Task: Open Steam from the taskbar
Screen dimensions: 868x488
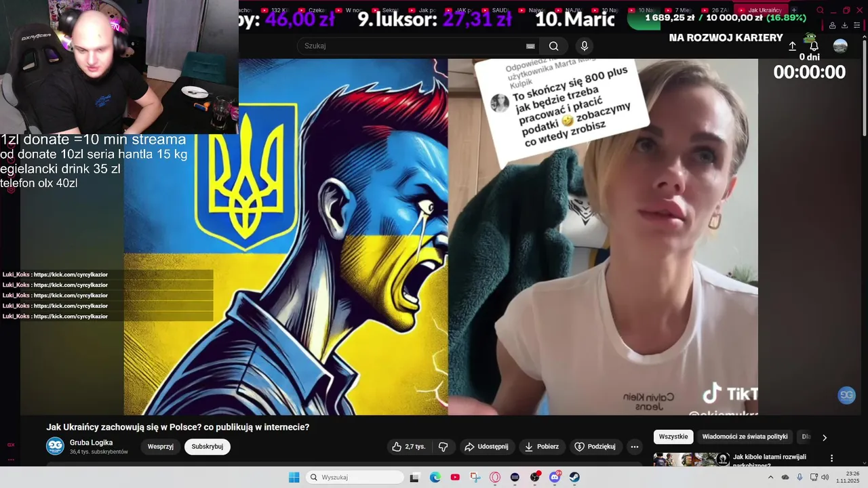Action: click(x=574, y=477)
